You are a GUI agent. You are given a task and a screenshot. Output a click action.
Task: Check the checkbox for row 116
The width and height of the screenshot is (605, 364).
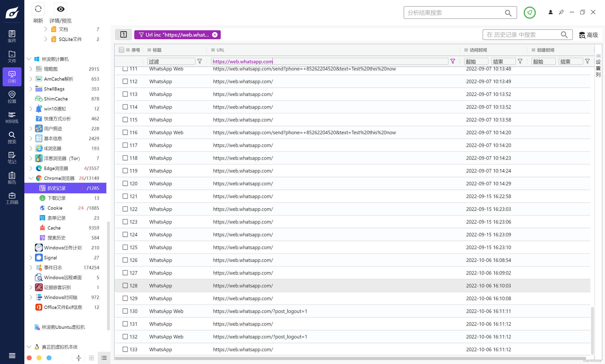coord(125,132)
